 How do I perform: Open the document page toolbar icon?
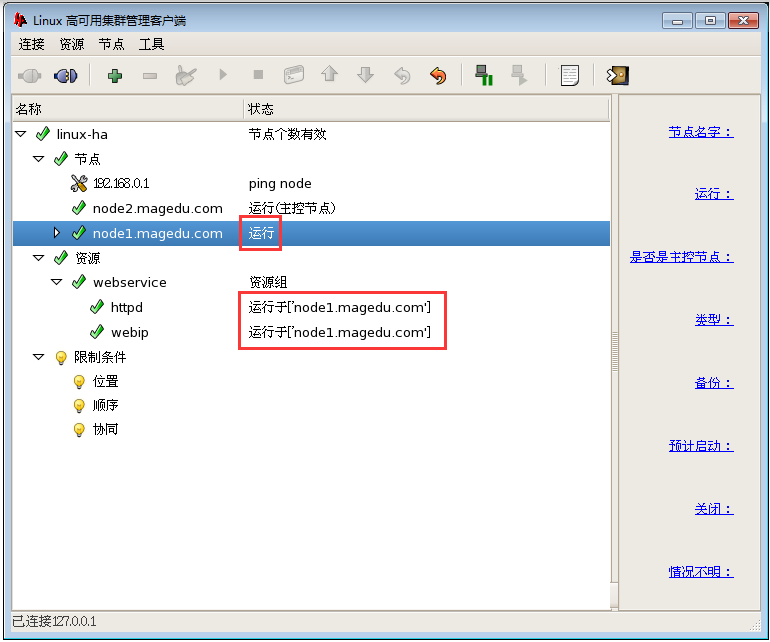click(x=570, y=76)
